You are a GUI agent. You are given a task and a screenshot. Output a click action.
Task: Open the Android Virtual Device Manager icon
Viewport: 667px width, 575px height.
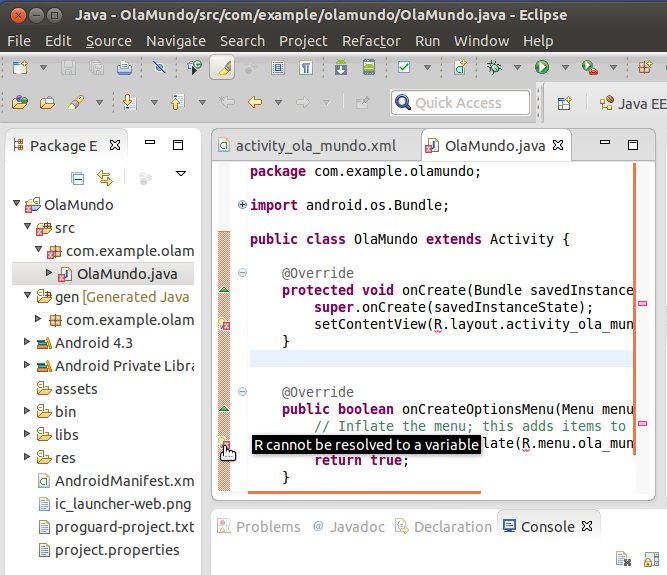tap(369, 67)
